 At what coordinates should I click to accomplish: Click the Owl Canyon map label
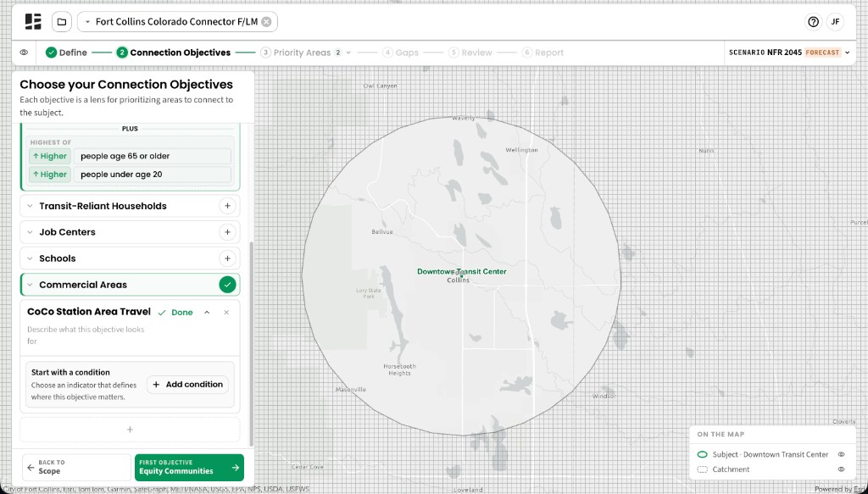(380, 86)
